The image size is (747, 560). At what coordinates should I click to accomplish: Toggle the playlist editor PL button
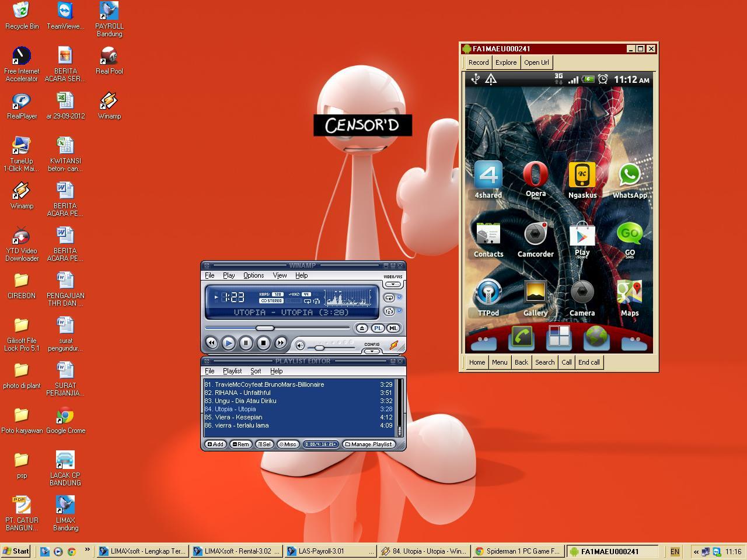pos(378,328)
